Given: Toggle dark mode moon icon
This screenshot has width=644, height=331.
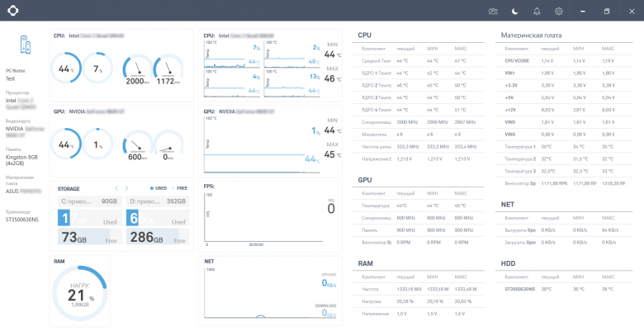Looking at the screenshot, I should [514, 12].
